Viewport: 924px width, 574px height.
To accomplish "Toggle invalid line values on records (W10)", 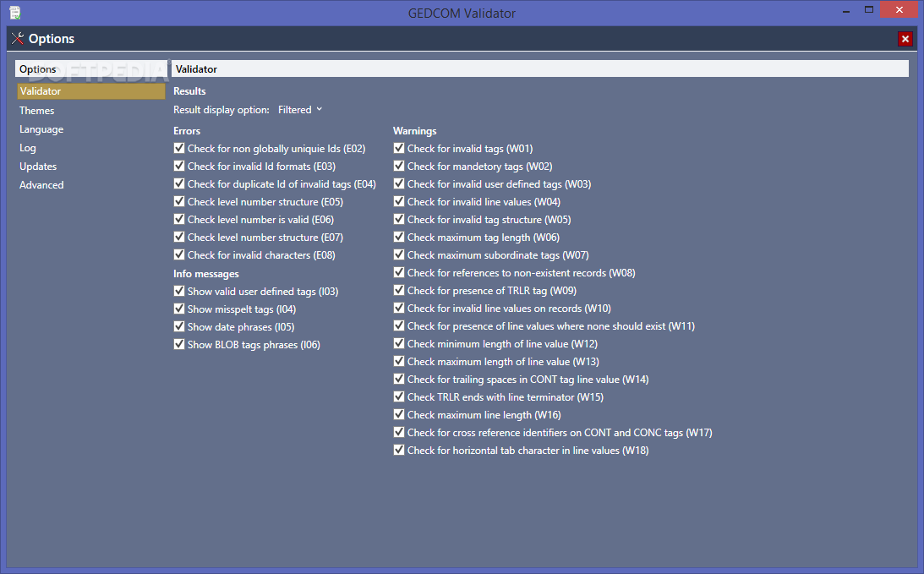I will (x=399, y=307).
